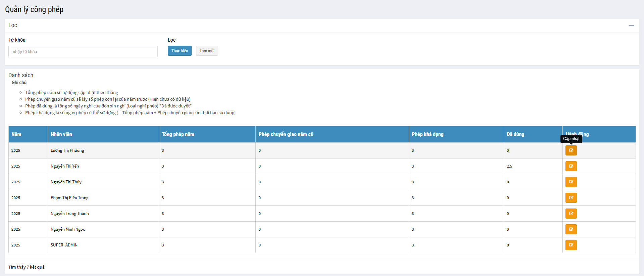Click the 2.5 used-days value
The image size is (644, 276).
(509, 166)
